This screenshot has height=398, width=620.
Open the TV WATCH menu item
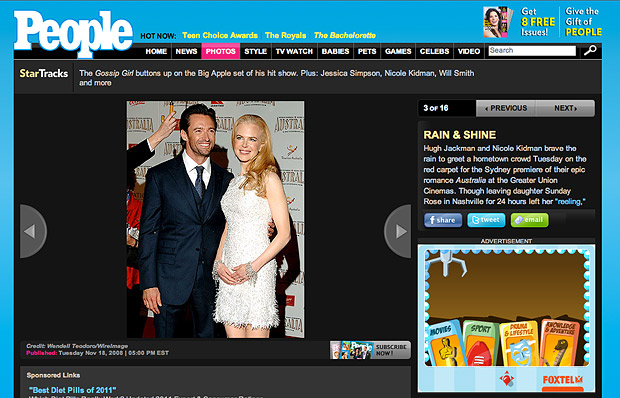294,51
